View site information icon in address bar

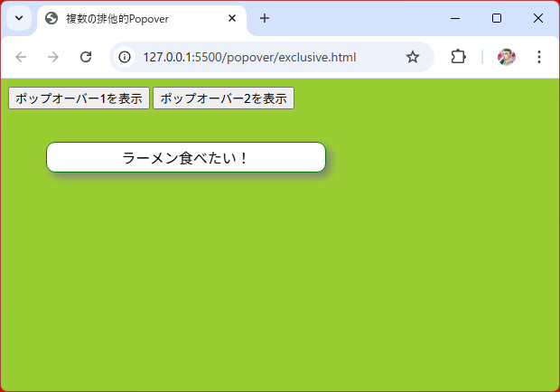point(126,57)
